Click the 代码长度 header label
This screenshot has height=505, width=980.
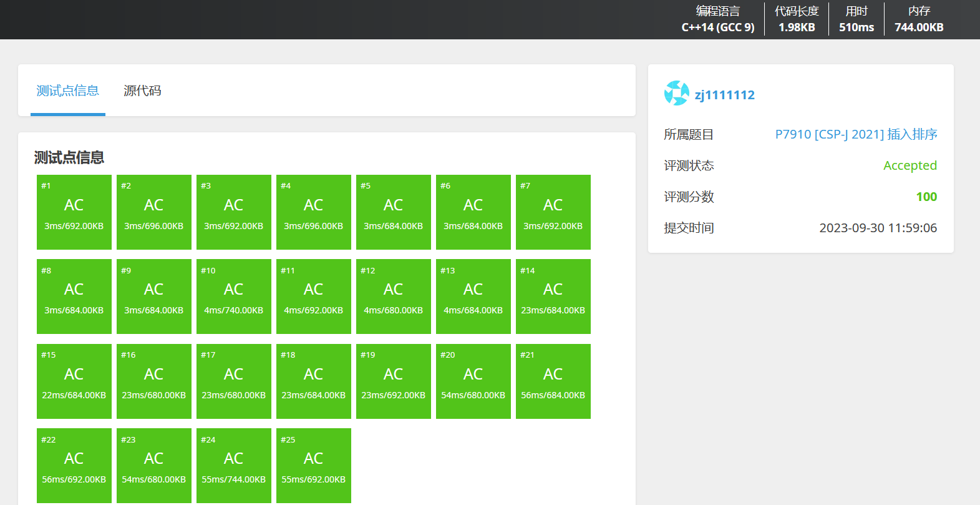point(797,11)
